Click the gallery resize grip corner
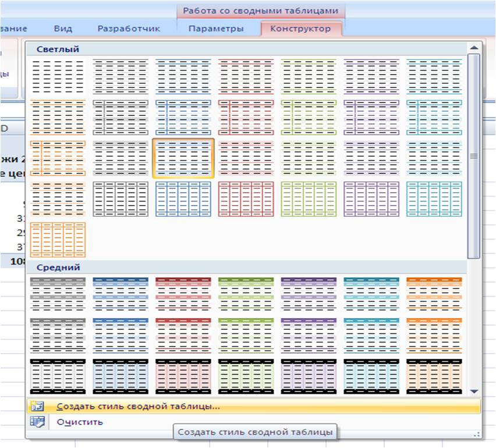This screenshot has width=496, height=448. pos(477,433)
